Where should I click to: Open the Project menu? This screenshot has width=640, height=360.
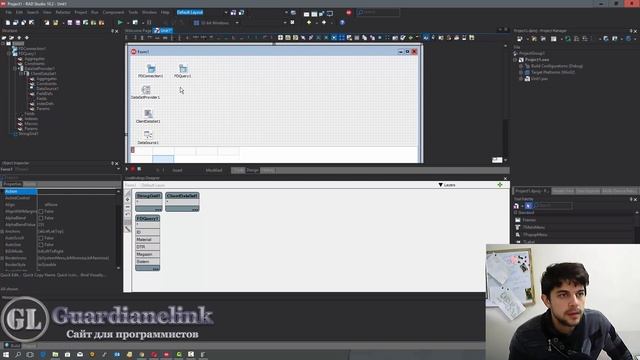pos(81,13)
